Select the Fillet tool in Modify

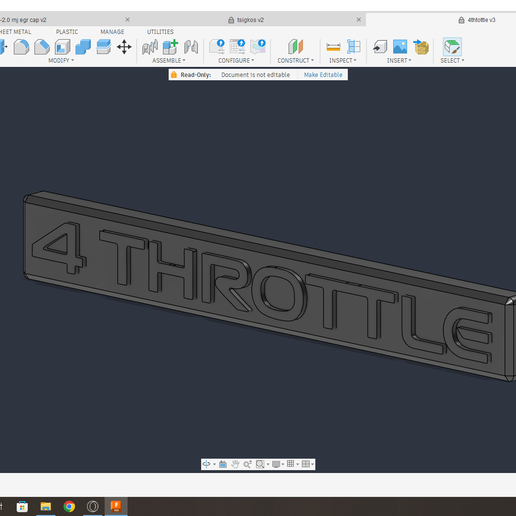(x=21, y=47)
